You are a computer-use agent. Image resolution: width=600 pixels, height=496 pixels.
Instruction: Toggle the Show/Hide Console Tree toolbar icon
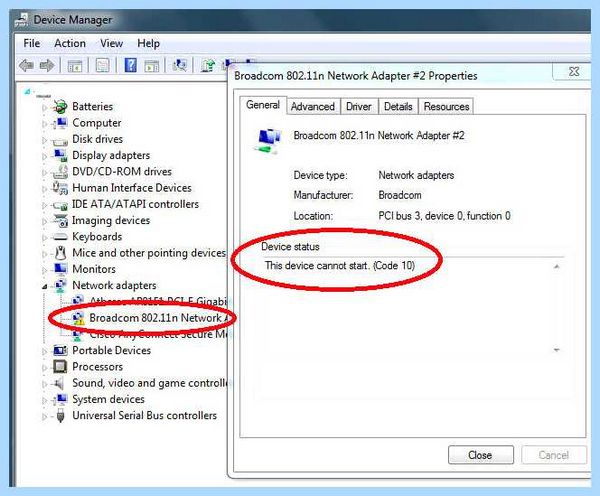click(x=75, y=65)
